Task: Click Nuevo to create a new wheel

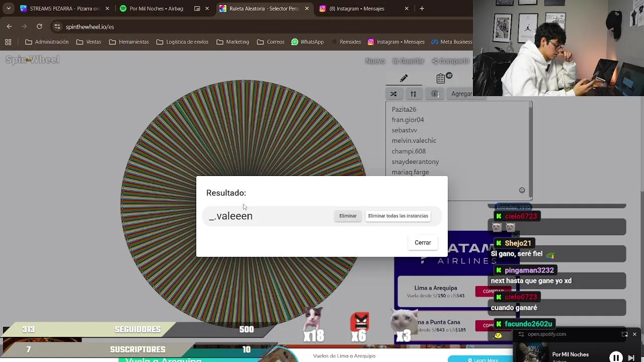Action: click(x=375, y=61)
